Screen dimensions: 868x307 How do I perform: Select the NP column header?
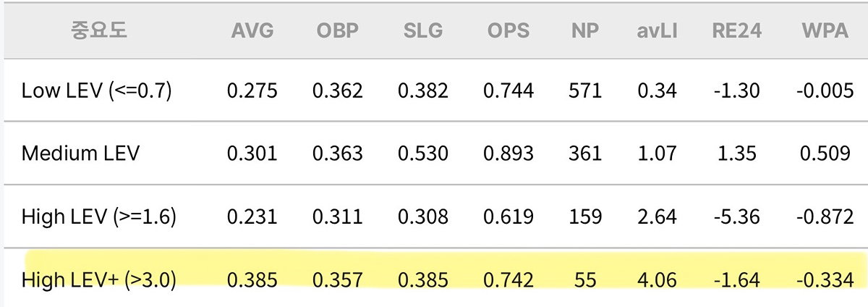point(584,30)
